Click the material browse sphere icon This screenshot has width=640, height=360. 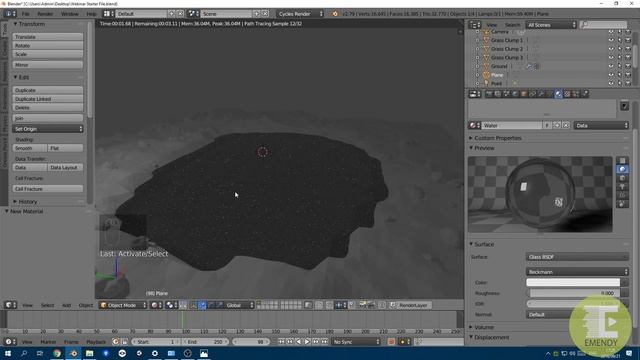click(x=474, y=125)
